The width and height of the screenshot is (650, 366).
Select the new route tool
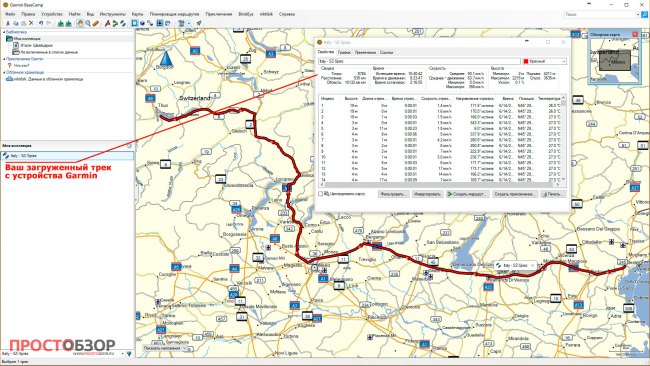click(115, 23)
